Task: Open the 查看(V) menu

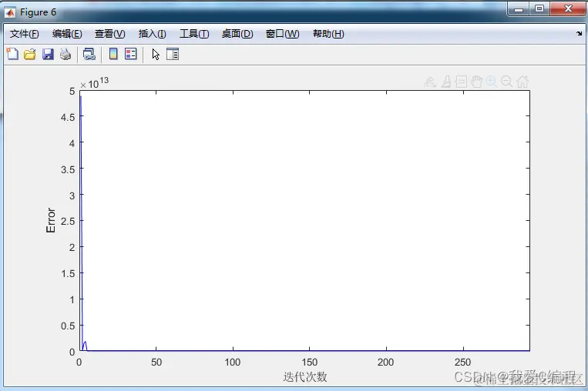Action: 110,34
